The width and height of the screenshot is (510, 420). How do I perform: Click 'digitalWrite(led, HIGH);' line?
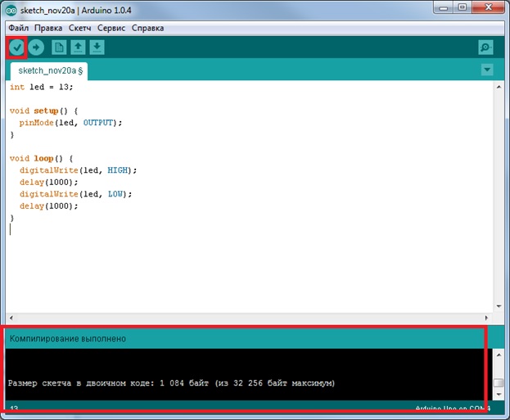pyautogui.click(x=78, y=170)
